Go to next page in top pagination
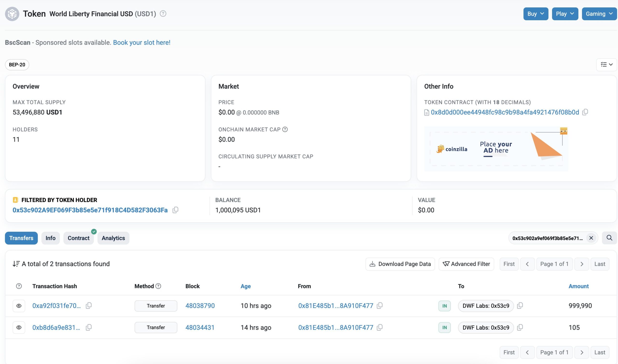 click(x=582, y=264)
